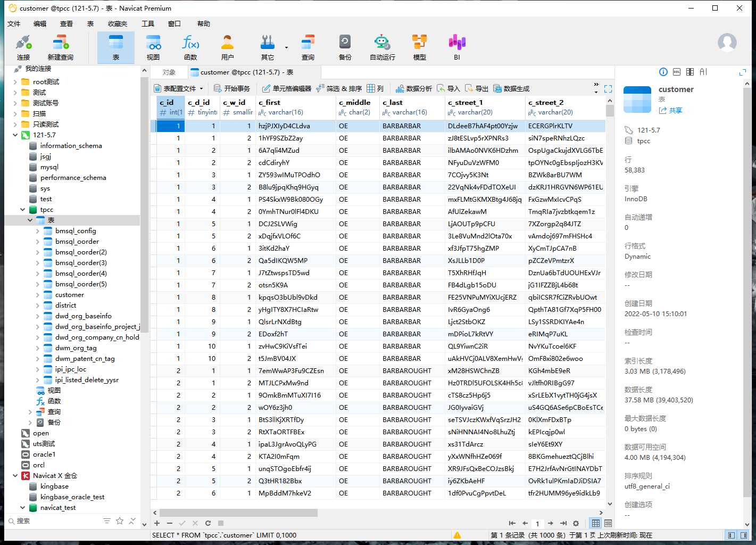
Task: Switch to the 对象 tab
Action: click(x=169, y=72)
